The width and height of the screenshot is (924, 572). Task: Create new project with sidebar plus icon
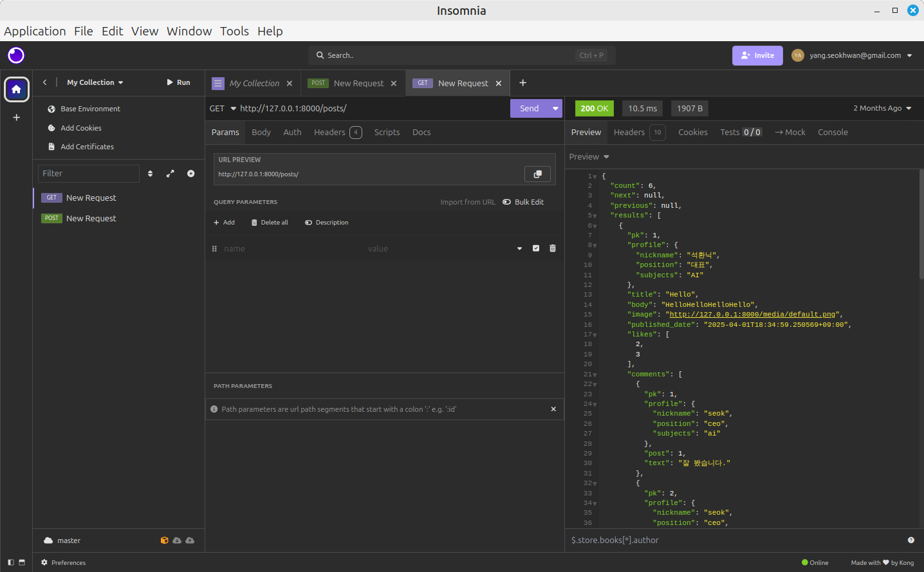coord(17,117)
